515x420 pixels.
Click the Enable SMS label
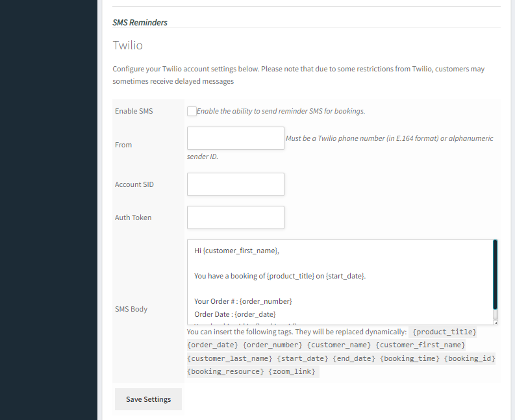[134, 111]
